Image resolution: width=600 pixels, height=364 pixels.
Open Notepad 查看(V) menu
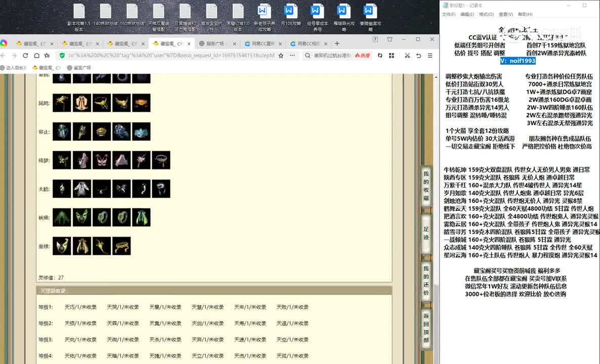click(505, 15)
